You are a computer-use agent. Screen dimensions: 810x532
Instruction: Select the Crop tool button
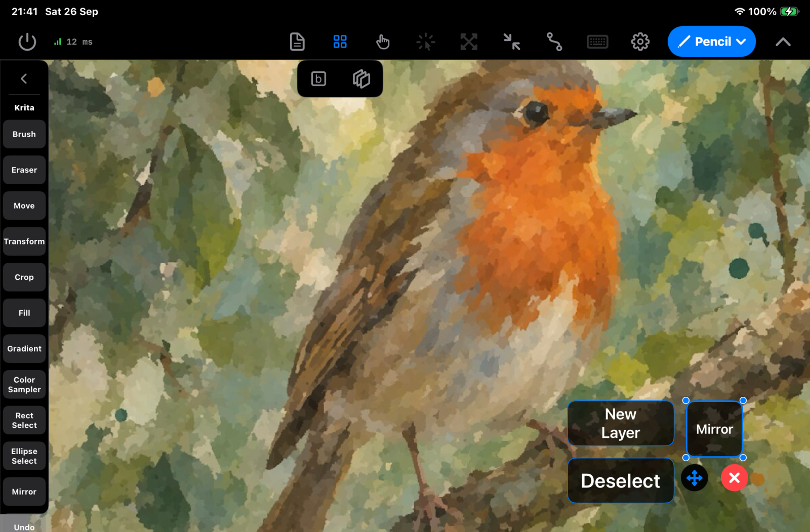(24, 277)
